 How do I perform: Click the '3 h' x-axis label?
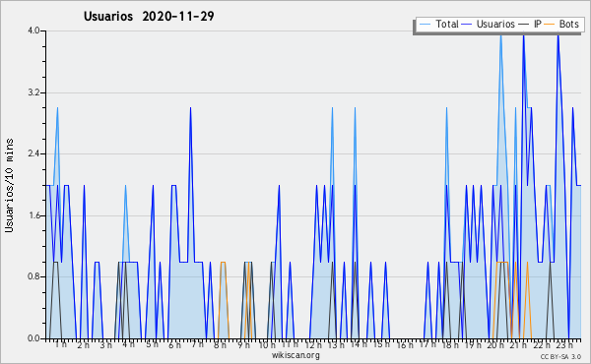[106, 344]
